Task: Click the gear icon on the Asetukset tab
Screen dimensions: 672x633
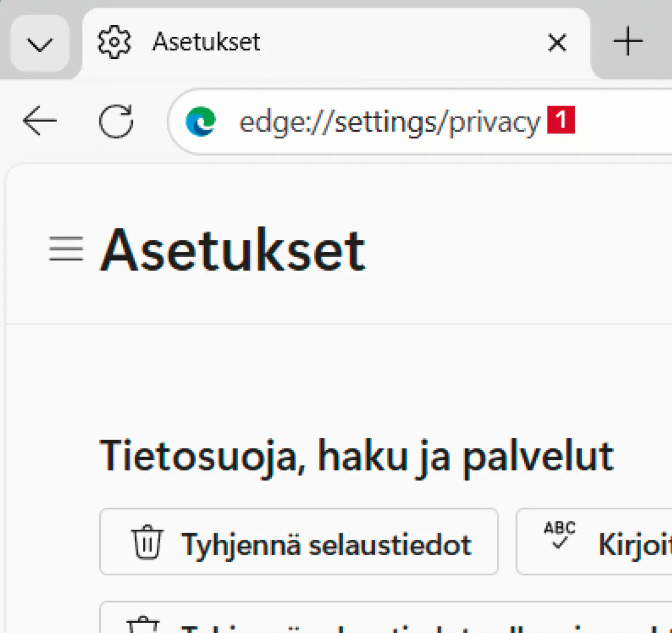Action: point(114,42)
